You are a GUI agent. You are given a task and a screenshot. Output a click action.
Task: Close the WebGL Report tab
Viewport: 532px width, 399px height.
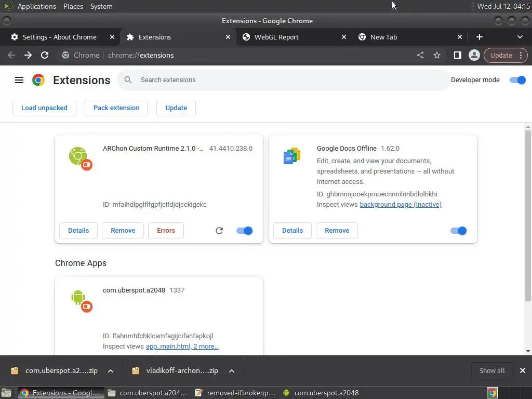344,37
